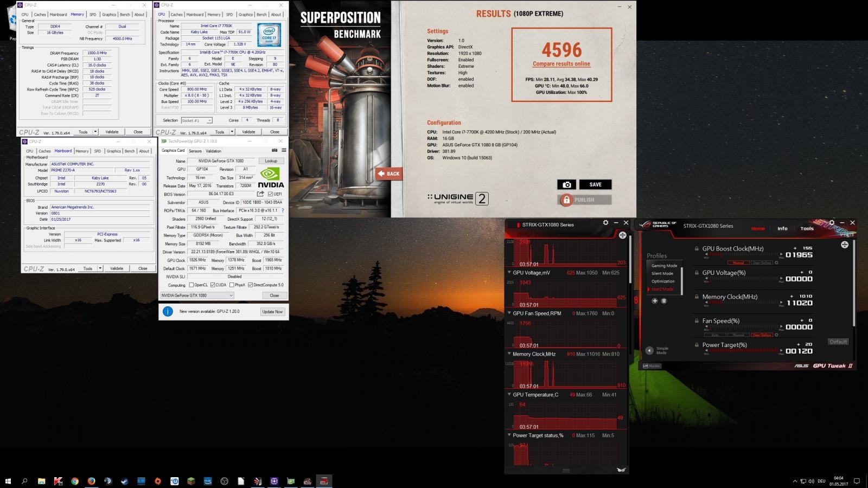
Task: Select SPD tab in CPU-Z Memory window
Action: point(93,15)
